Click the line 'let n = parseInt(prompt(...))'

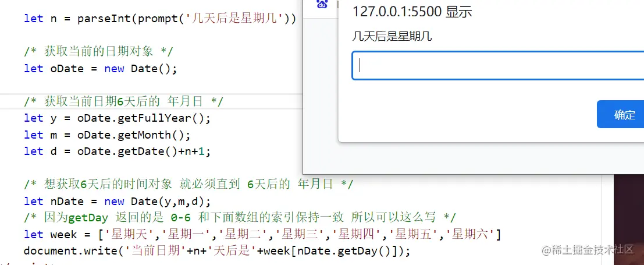point(160,19)
